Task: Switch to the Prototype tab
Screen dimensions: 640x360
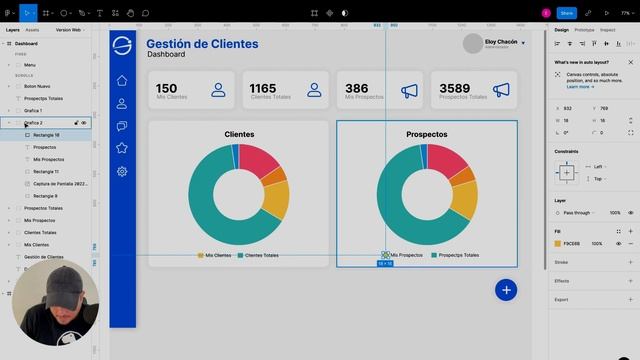Action: tap(584, 30)
